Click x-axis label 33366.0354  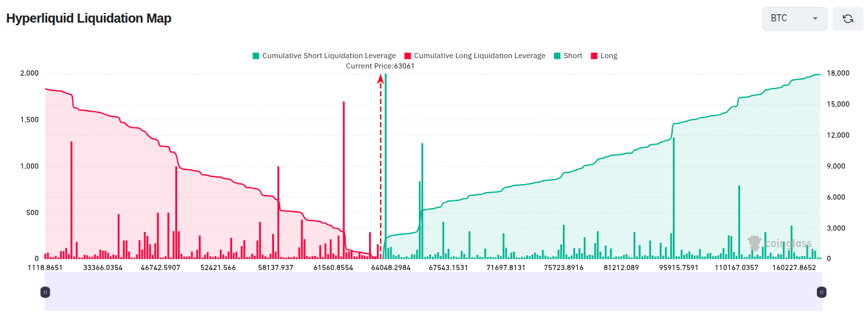(103, 267)
